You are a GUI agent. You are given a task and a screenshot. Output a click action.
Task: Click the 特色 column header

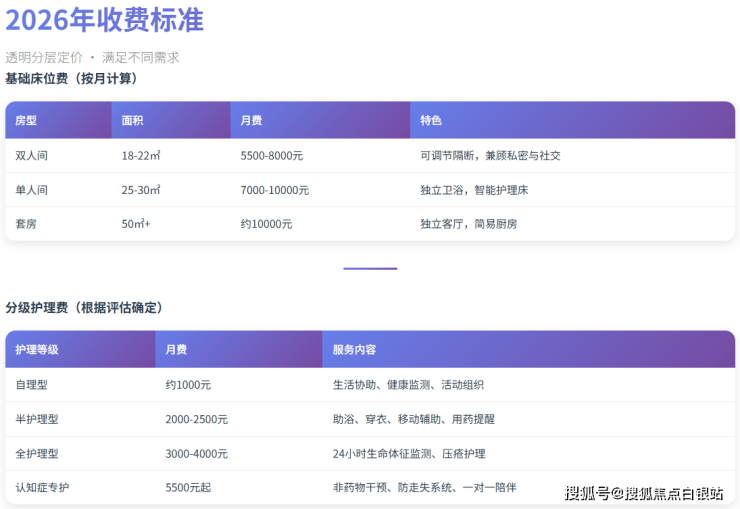click(431, 120)
